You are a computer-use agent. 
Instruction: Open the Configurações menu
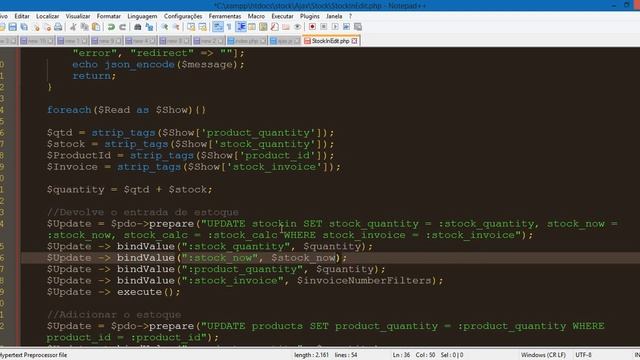[183, 16]
